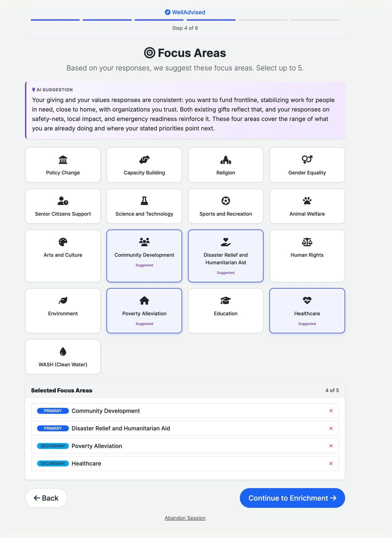Click the Focus Areas target icon

(x=150, y=53)
